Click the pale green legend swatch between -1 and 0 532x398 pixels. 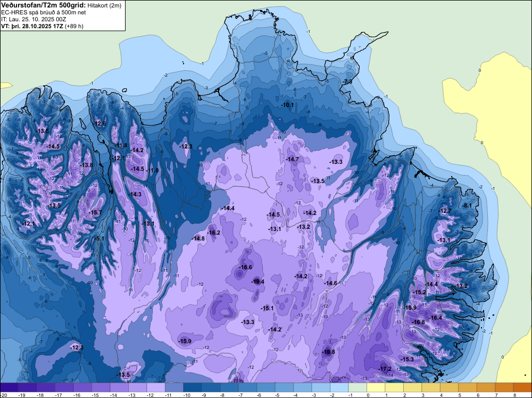358,387
